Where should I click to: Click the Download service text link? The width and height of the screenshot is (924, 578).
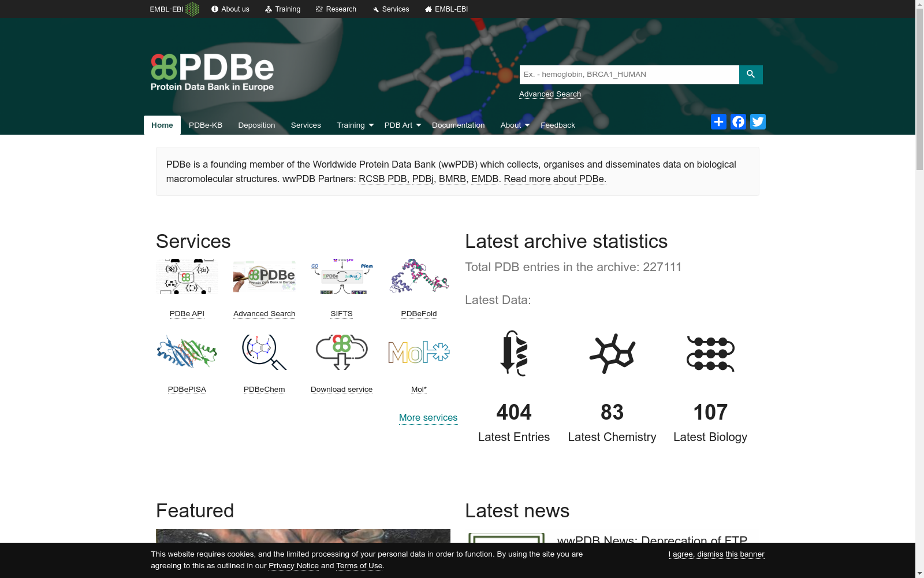[342, 390]
